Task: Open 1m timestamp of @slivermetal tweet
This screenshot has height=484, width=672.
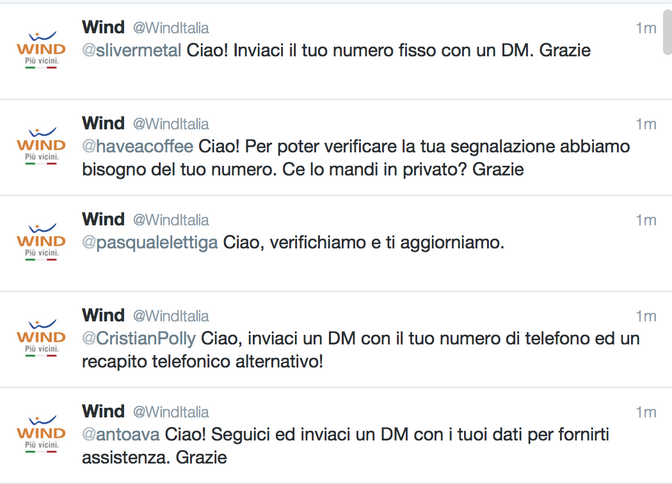Action: tap(645, 29)
